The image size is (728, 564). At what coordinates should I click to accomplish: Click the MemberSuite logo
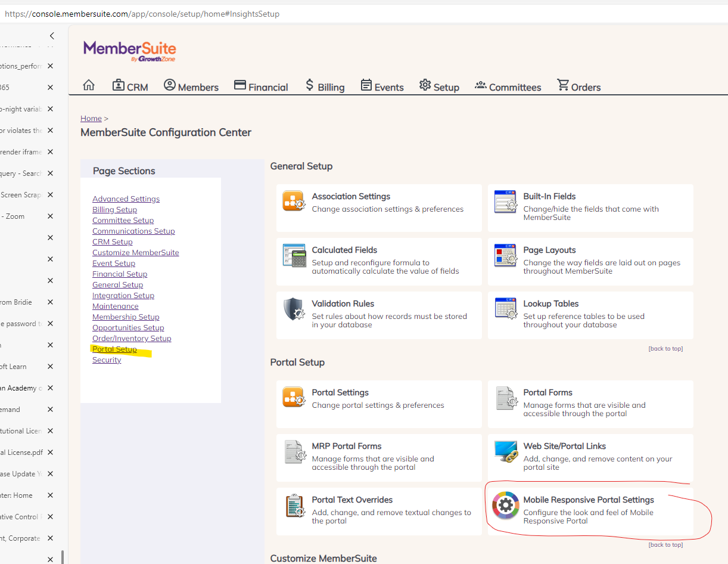(x=130, y=51)
